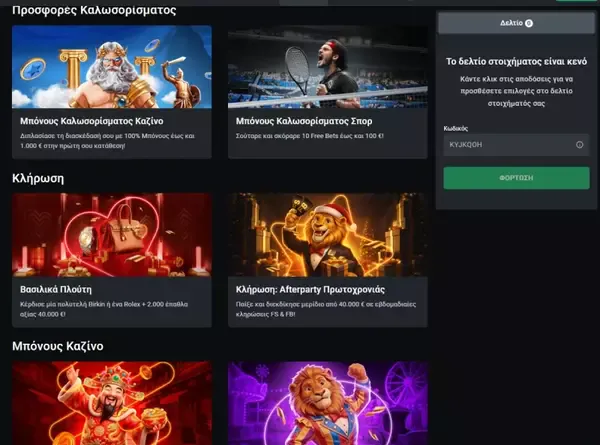The width and height of the screenshot is (600, 445).
Task: Select the Μπόνους Καζίνο section heading
Action: pos(58,346)
